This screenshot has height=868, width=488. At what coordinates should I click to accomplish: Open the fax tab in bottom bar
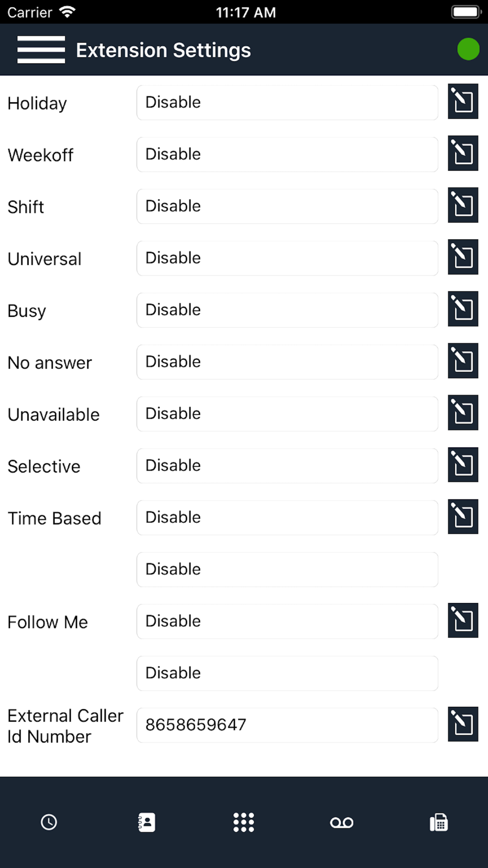439,822
